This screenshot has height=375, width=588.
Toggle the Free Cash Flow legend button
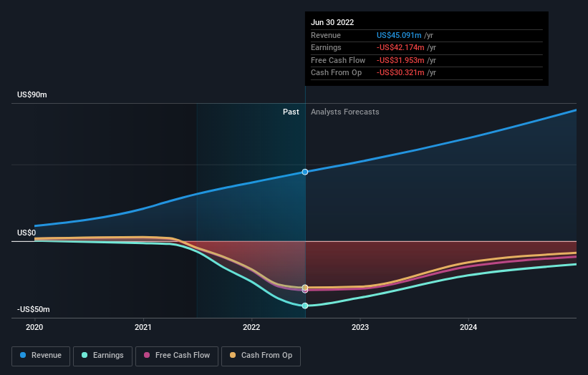coord(177,356)
